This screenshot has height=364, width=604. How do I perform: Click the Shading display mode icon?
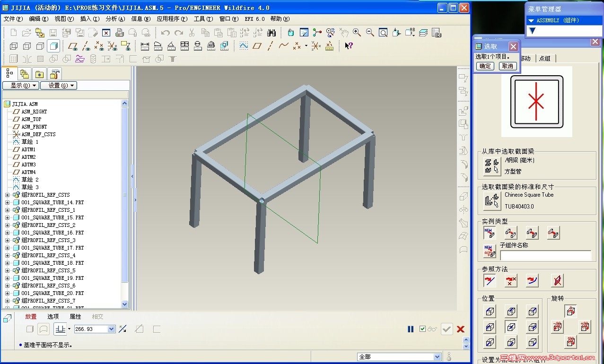pos(53,46)
